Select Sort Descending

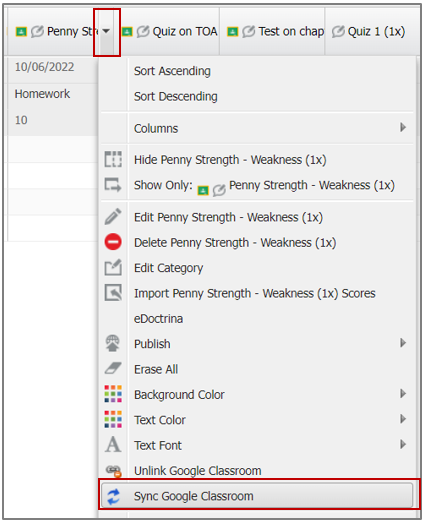click(176, 96)
